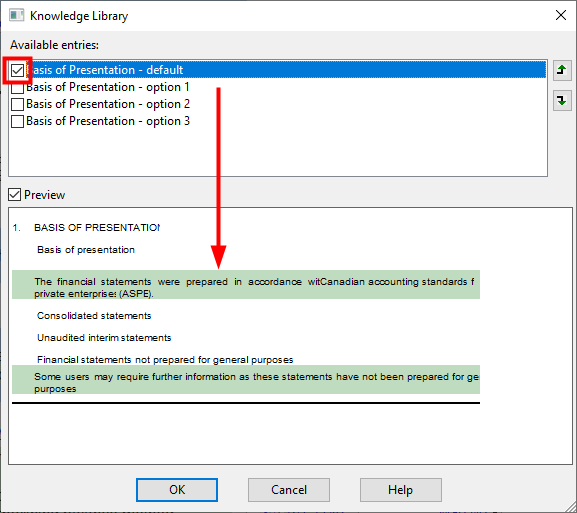Move the selected entry up with green arrow
Viewport: 577px width, 513px height.
click(x=562, y=70)
